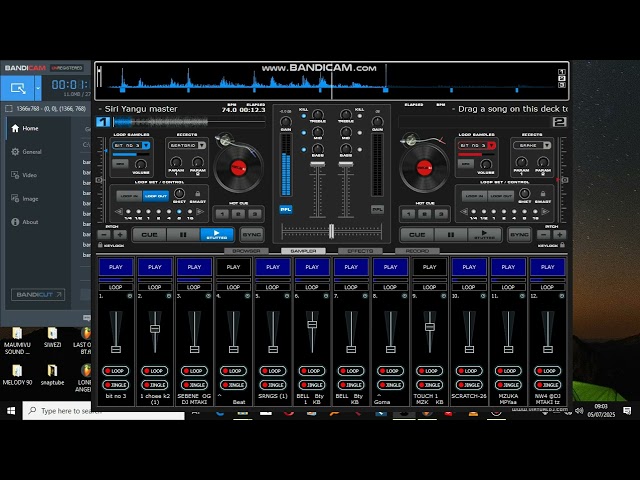
Task: Toggle deck 2 keylock padlock
Action: coord(562,245)
